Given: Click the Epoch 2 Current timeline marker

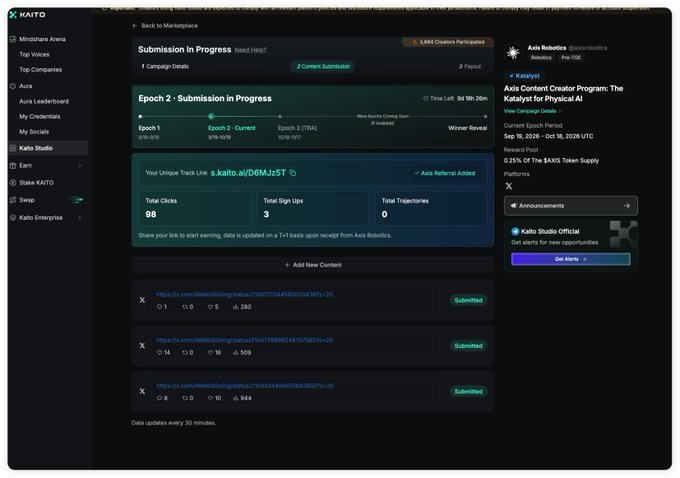Looking at the screenshot, I should 211,116.
